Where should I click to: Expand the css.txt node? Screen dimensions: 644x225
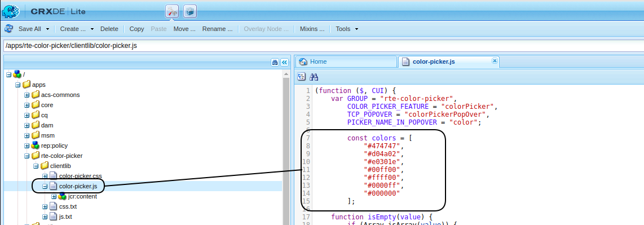tap(45, 206)
